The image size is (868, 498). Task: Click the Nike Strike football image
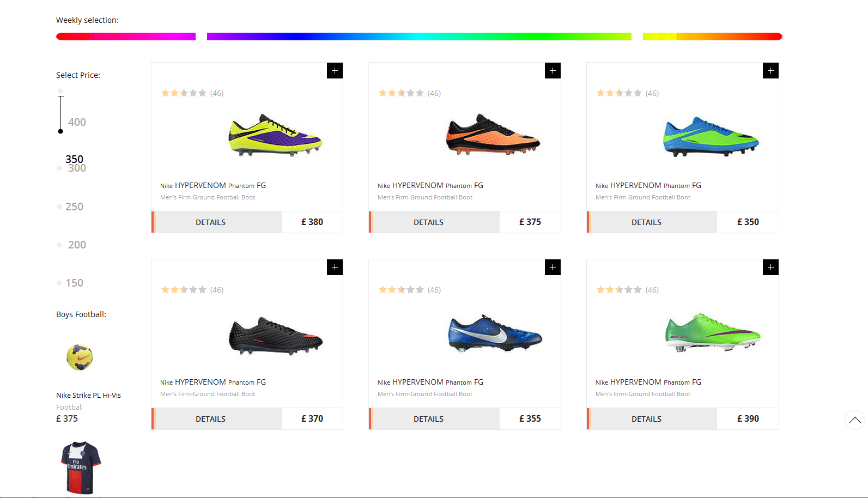click(x=80, y=357)
